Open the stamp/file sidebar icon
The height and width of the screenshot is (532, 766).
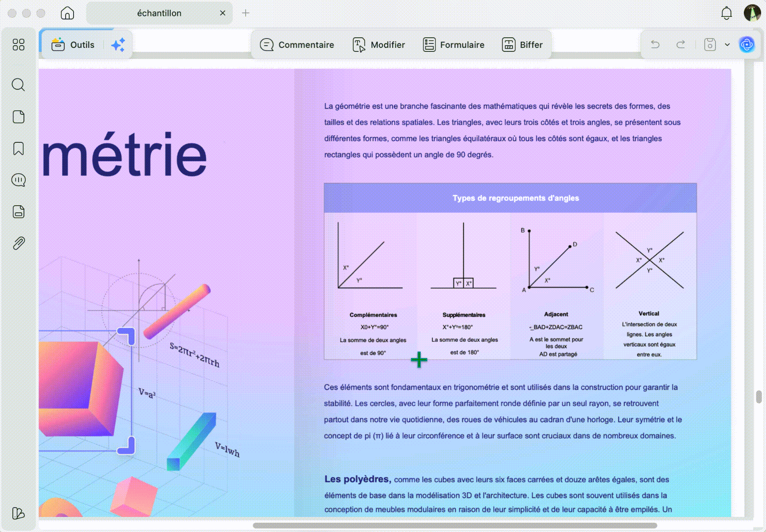(x=19, y=211)
